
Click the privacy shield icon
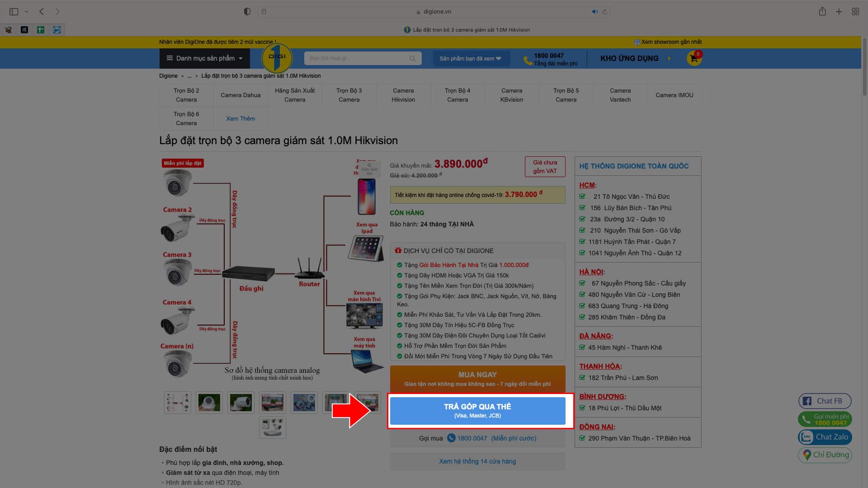[247, 12]
